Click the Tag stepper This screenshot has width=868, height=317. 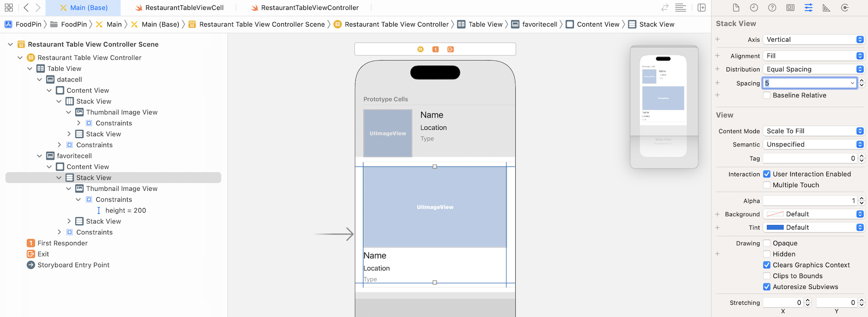[x=862, y=158]
